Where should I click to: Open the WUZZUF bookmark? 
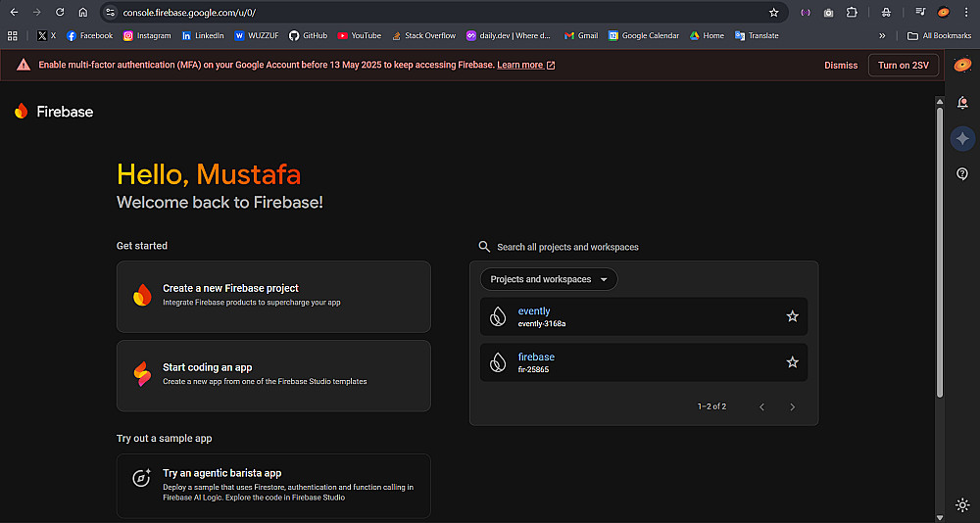click(x=256, y=35)
